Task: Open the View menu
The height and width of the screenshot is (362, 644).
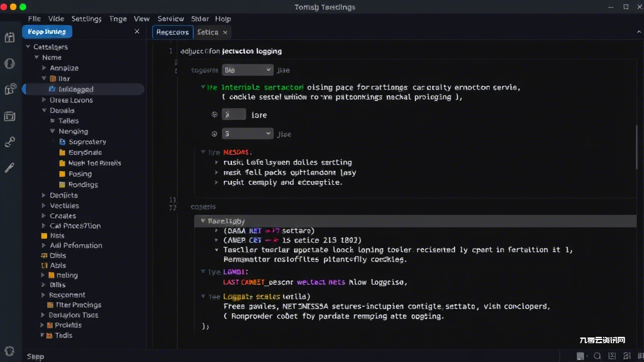Action: 142,19
